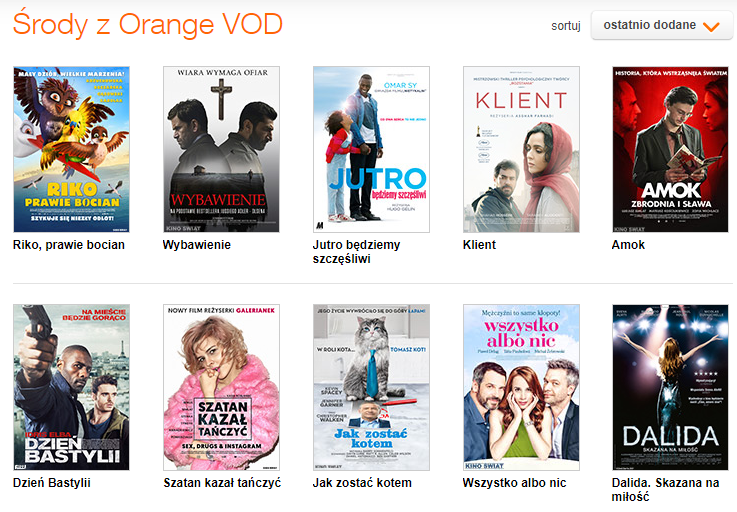Open the Jak zostać kotem poster

[371, 387]
